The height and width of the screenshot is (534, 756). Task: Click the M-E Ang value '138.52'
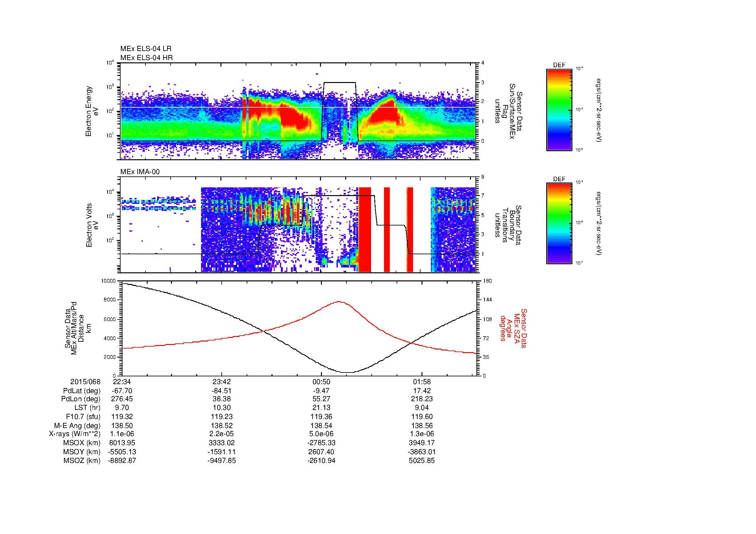[x=222, y=425]
